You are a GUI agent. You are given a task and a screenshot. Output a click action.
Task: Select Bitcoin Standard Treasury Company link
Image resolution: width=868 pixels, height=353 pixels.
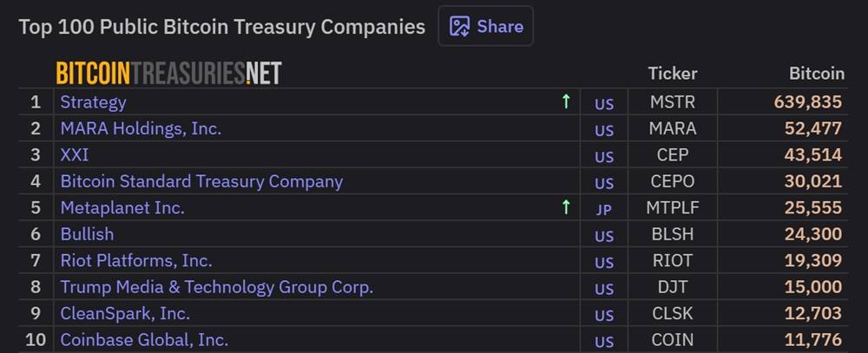click(201, 181)
